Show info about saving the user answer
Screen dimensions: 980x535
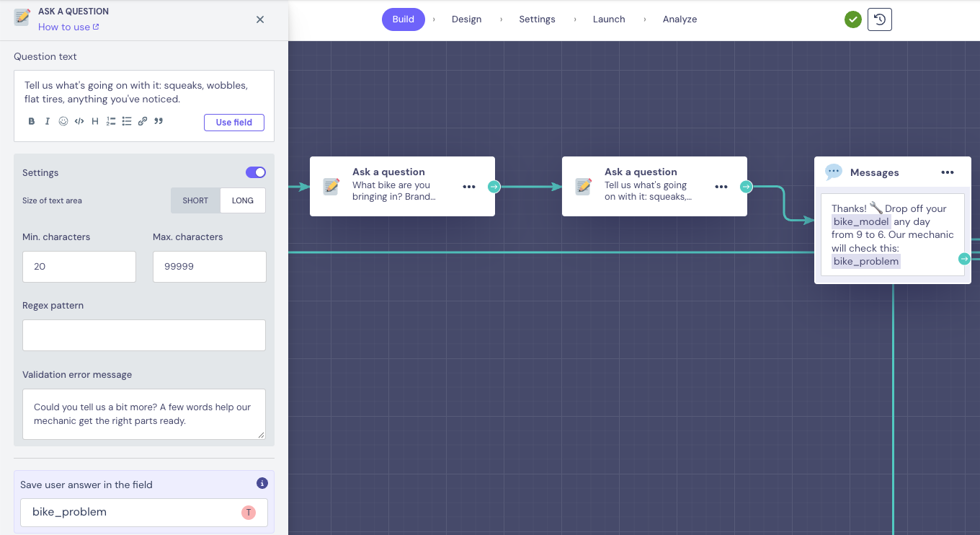(x=262, y=483)
